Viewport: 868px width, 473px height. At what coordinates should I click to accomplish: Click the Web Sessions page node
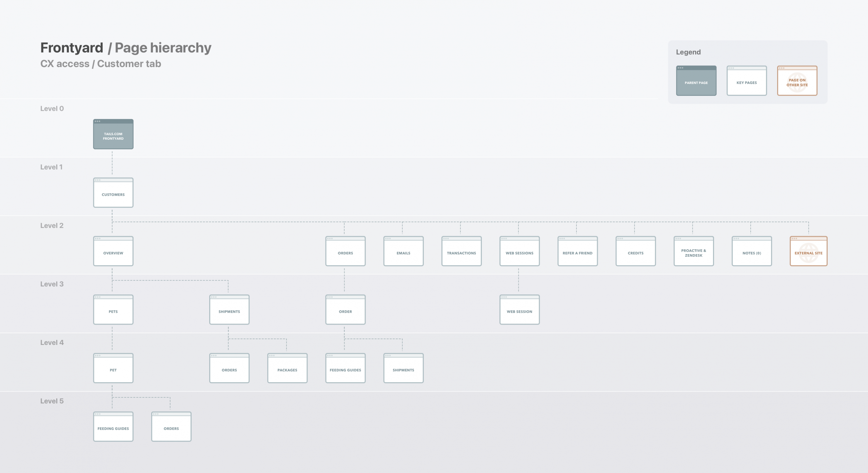(x=519, y=251)
